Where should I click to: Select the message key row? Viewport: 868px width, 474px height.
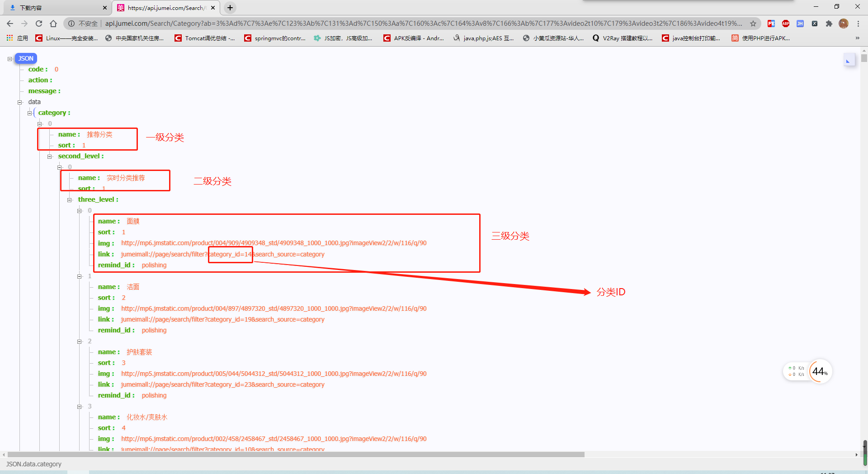44,91
